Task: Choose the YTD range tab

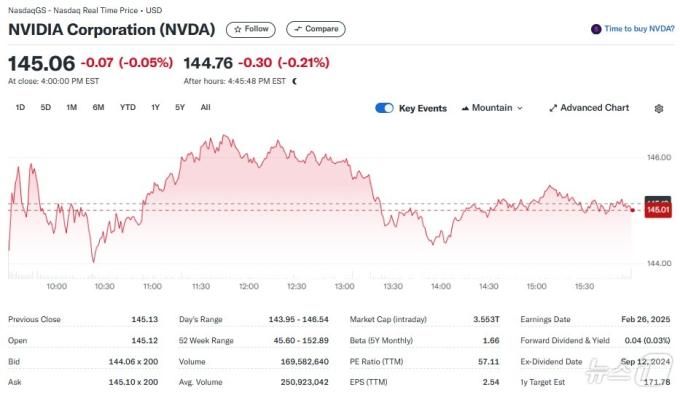Action: (128, 108)
